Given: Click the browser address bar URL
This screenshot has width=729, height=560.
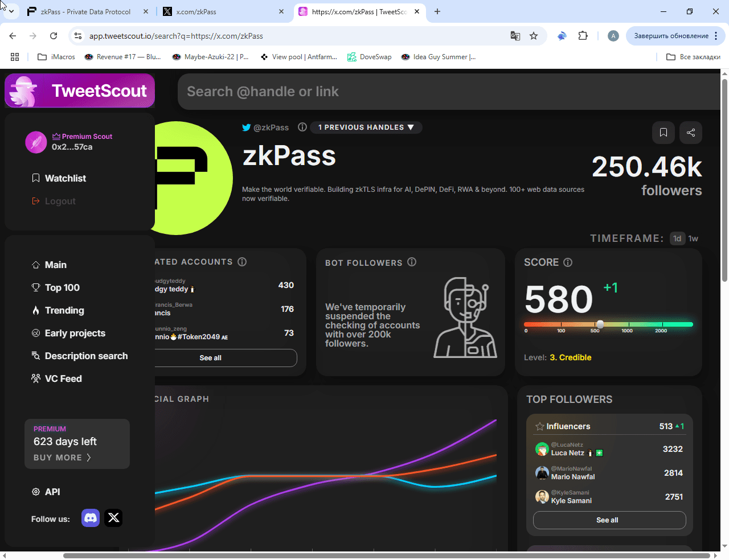Looking at the screenshot, I should click(x=176, y=36).
